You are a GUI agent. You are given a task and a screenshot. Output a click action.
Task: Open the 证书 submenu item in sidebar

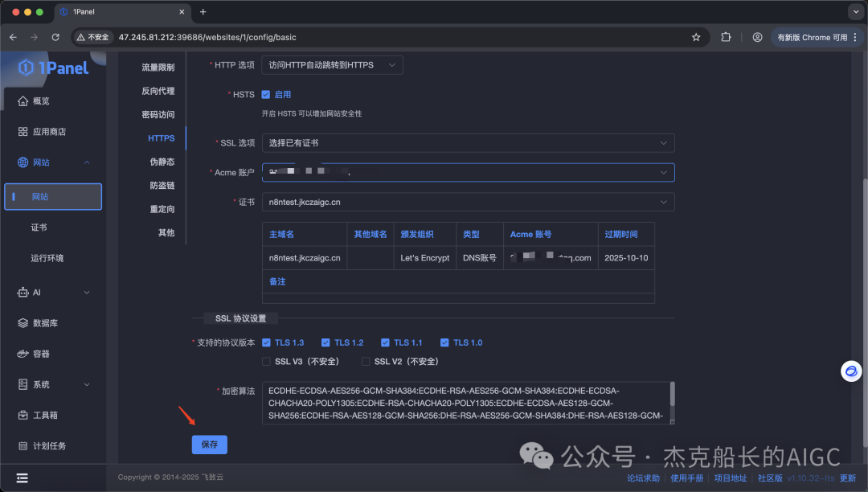[39, 228]
